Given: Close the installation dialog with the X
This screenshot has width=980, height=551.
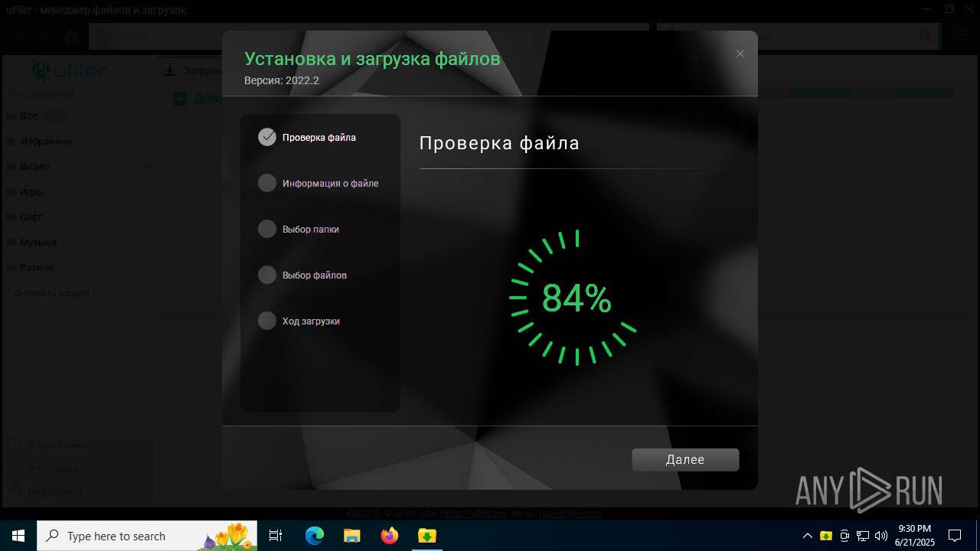Looking at the screenshot, I should pyautogui.click(x=740, y=54).
